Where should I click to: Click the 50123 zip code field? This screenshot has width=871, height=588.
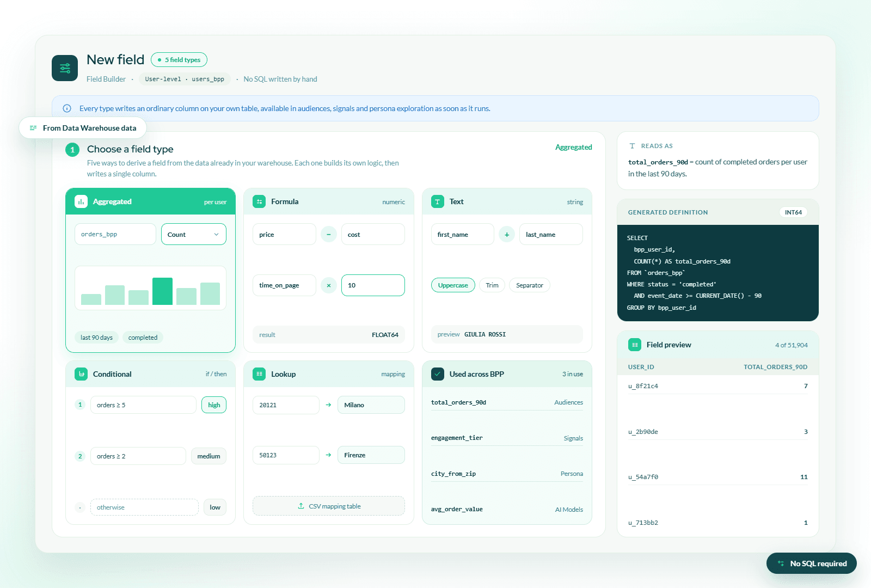pos(286,455)
